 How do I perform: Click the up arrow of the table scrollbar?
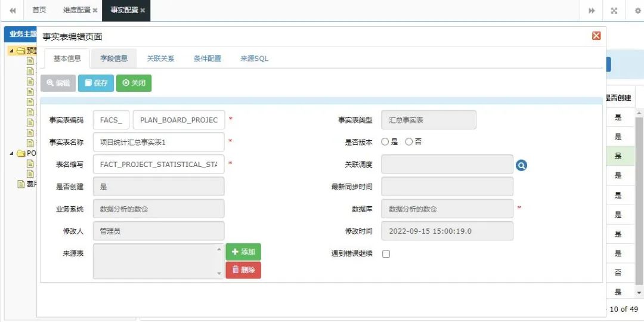click(x=639, y=113)
